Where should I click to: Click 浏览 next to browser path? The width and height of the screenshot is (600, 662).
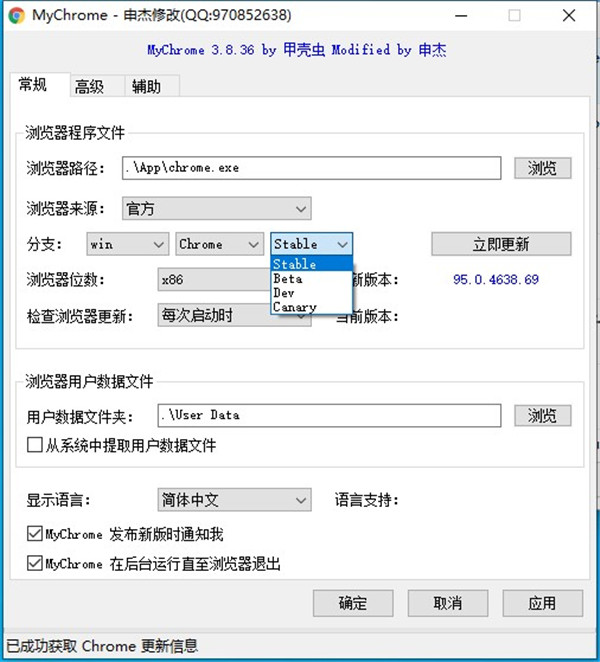543,168
